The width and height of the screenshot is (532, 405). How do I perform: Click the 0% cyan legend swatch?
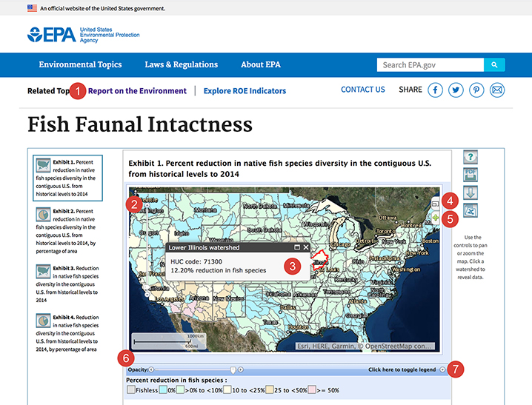point(163,389)
